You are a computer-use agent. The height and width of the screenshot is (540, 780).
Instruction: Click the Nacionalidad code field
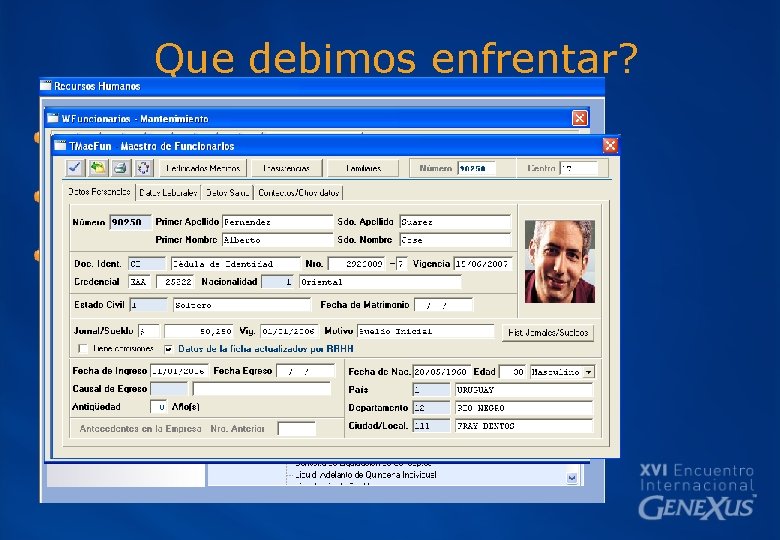coord(277,282)
